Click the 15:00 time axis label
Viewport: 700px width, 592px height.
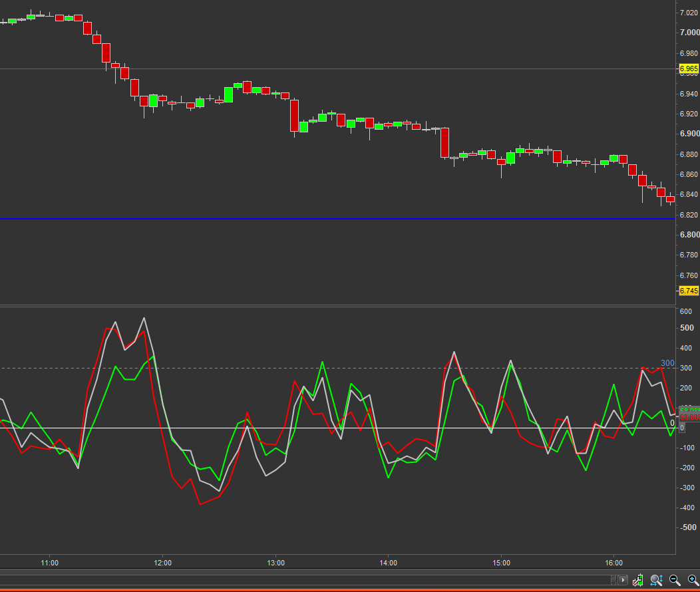tap(501, 563)
